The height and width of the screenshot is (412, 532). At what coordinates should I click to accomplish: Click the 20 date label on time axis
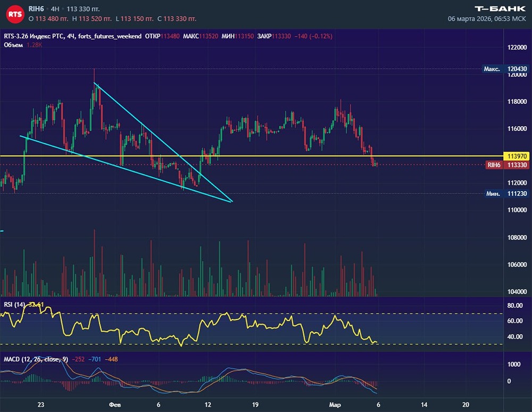466,405
